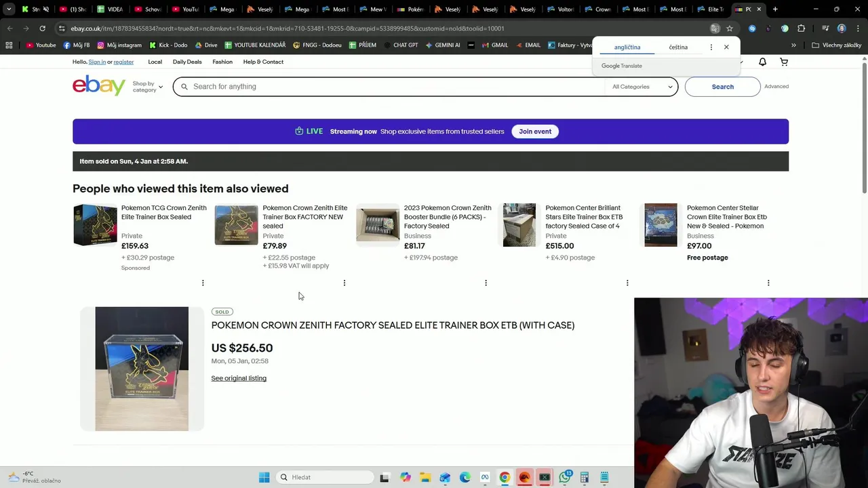Screen dimensions: 868x488
Task: Click the Search button
Action: [723, 87]
